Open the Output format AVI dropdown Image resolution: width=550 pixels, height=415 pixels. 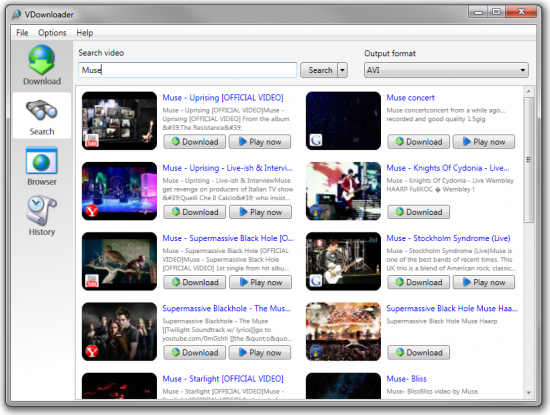pyautogui.click(x=446, y=70)
